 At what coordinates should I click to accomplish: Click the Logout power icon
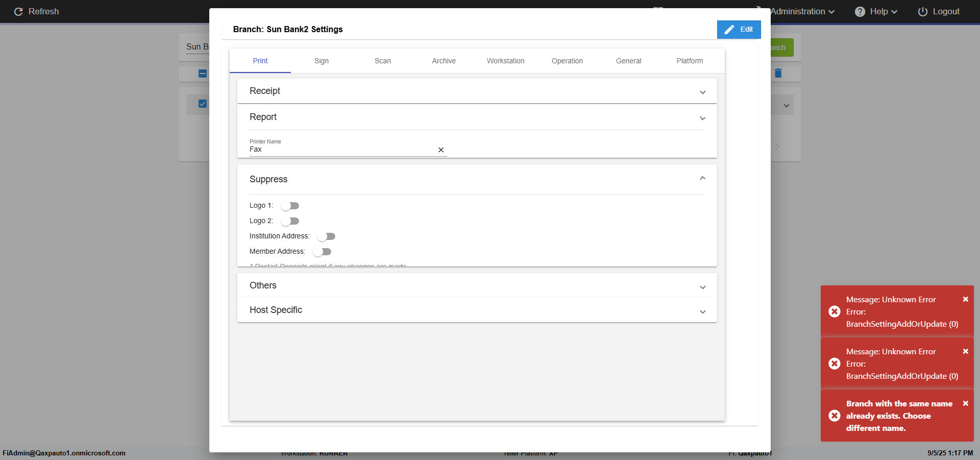click(922, 12)
